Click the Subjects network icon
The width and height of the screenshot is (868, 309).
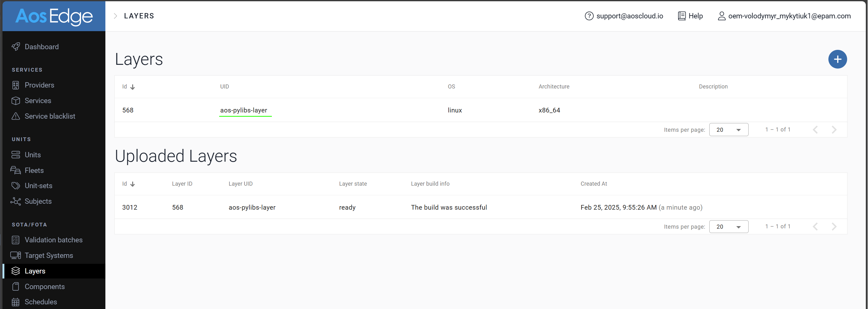(16, 201)
